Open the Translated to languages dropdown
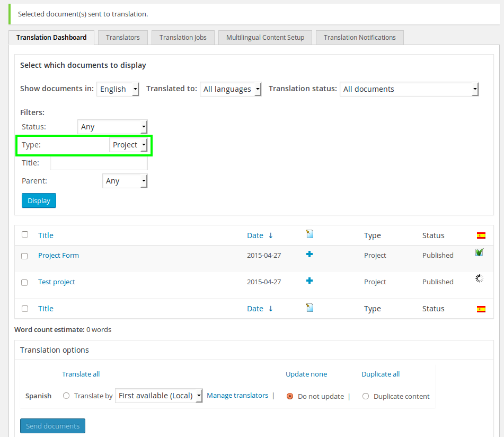 pos(231,89)
